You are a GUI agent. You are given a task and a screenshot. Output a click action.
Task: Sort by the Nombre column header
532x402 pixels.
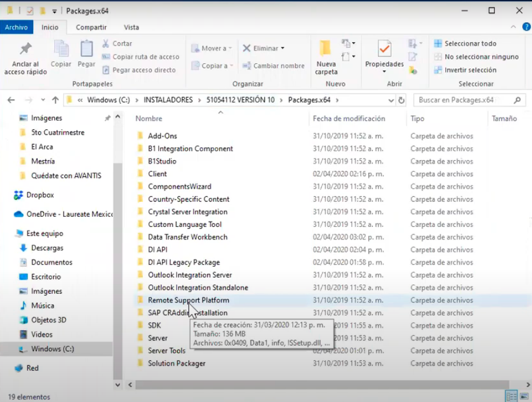coord(148,119)
